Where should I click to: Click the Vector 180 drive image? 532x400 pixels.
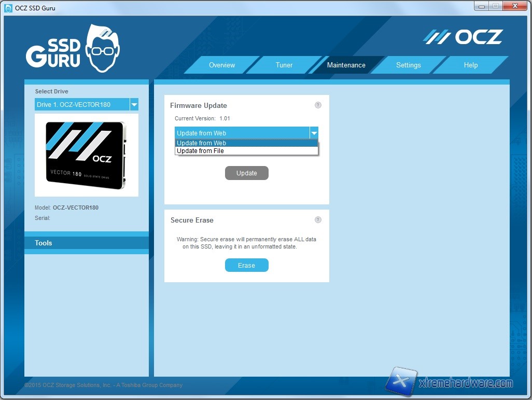coord(86,155)
